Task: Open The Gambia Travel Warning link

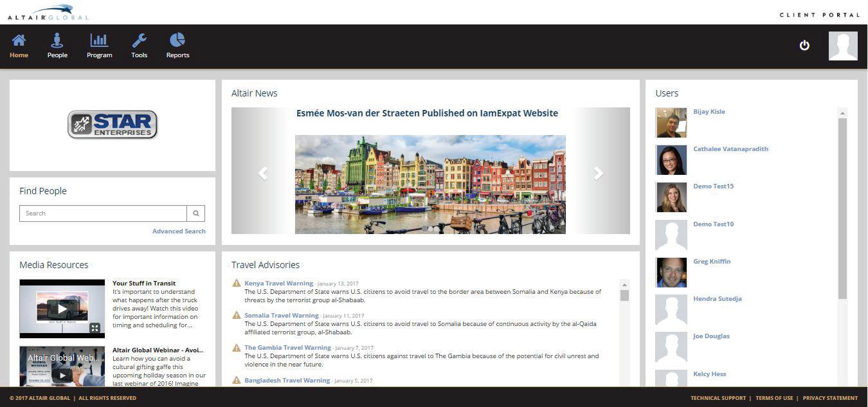Action: pos(287,348)
